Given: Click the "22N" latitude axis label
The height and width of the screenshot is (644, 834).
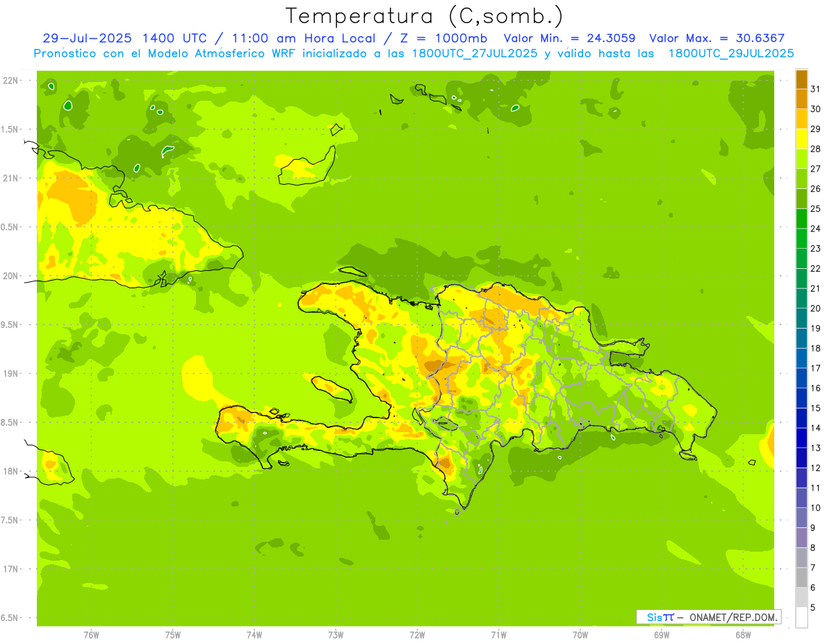Looking at the screenshot, I should tap(12, 81).
